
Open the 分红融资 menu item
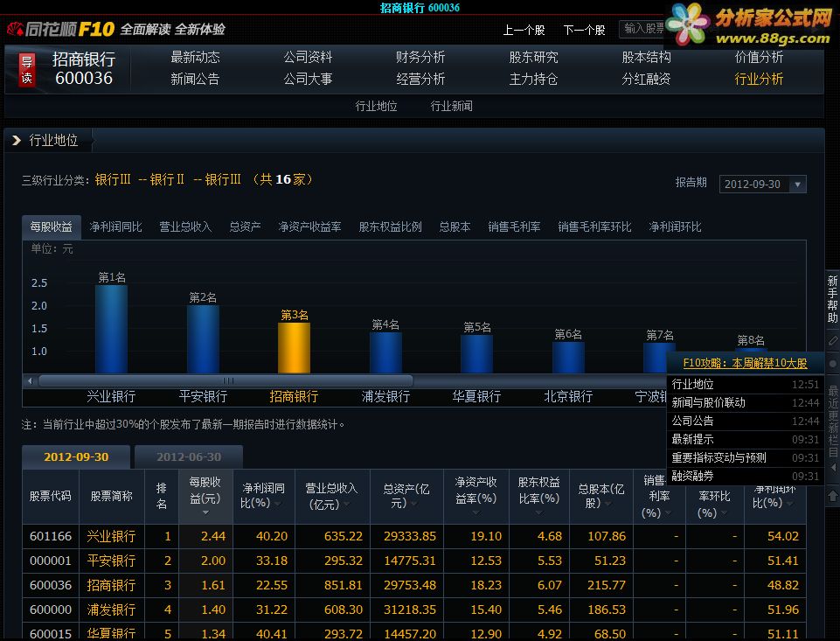coord(646,80)
